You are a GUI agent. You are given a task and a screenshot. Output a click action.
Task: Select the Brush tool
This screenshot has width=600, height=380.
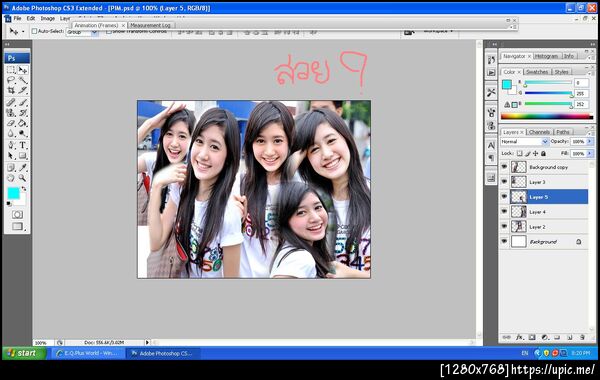(x=23, y=102)
